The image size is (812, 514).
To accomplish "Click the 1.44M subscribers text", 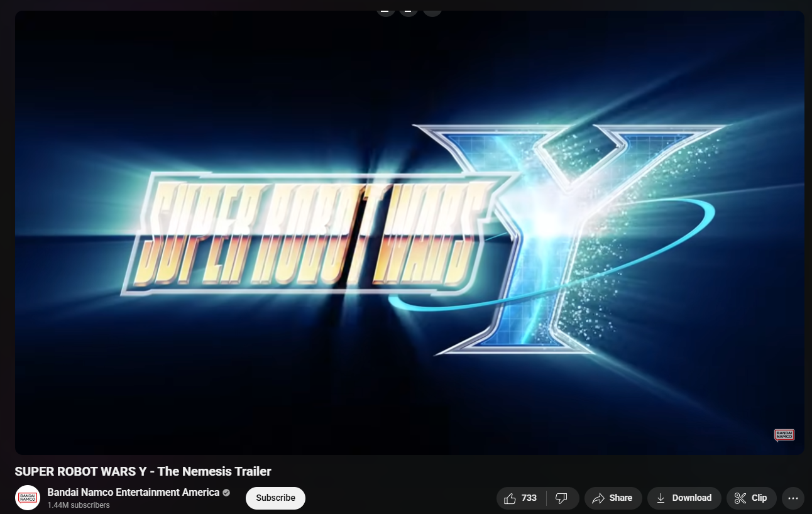I will coord(79,505).
